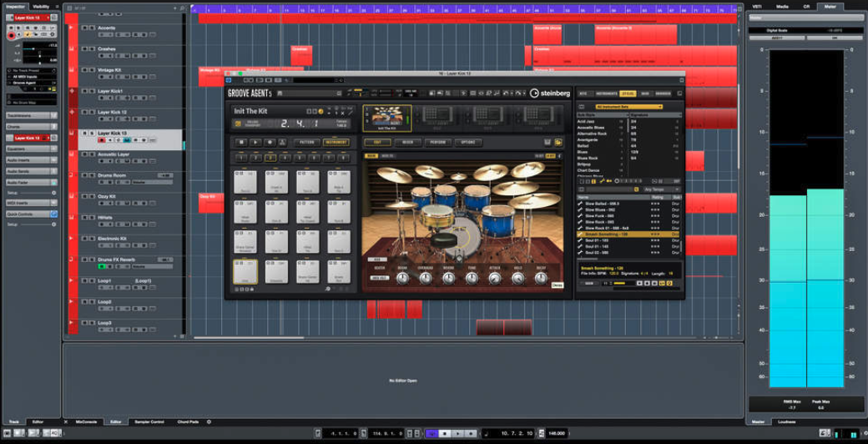
Task: Mute the Drums Room track
Action: 84,175
